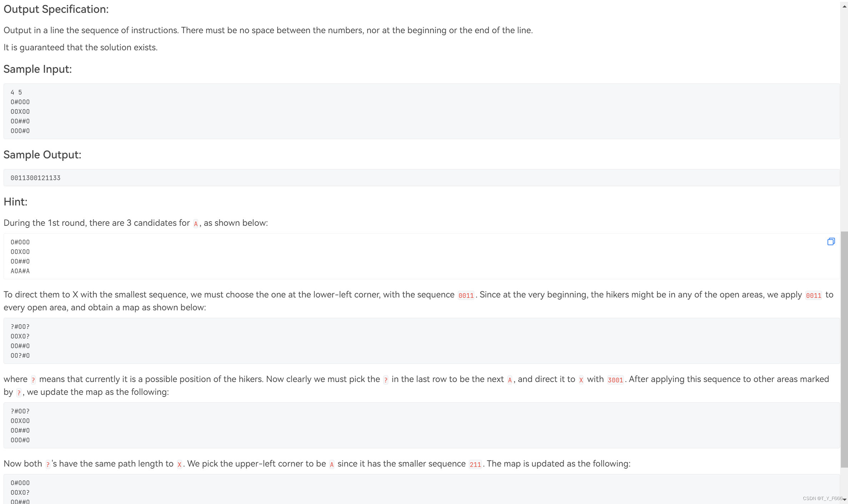848x504 pixels.
Task: Copy the first-round candidates code block
Action: tap(831, 241)
